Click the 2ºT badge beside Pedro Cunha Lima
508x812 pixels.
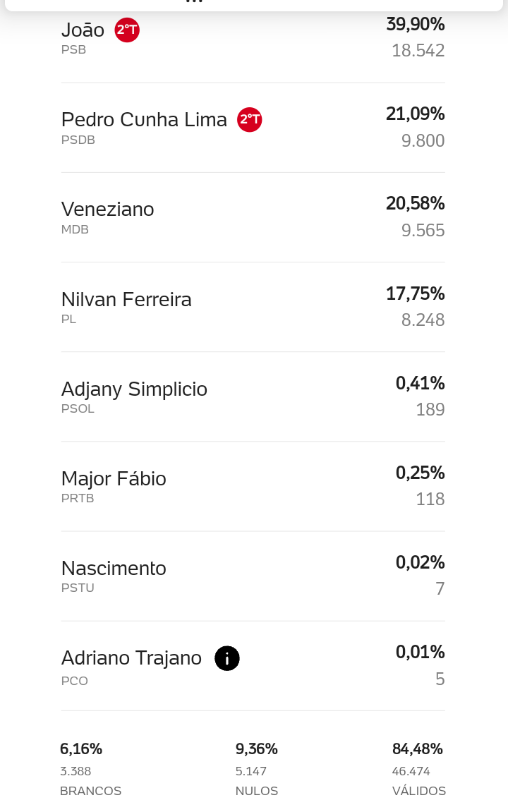coord(250,120)
